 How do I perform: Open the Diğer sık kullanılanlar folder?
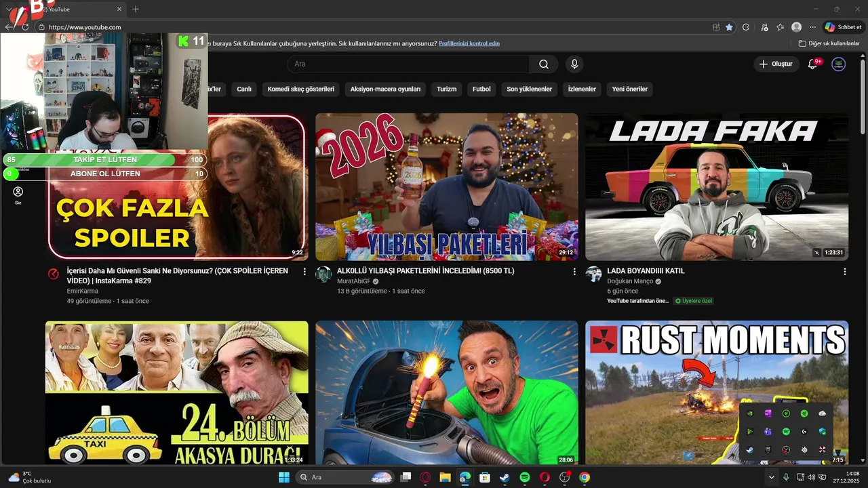(x=829, y=43)
